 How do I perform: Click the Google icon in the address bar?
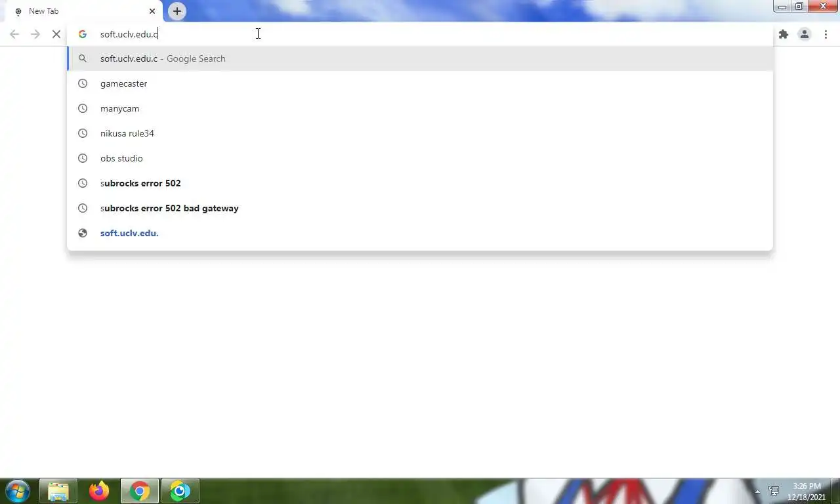point(83,34)
